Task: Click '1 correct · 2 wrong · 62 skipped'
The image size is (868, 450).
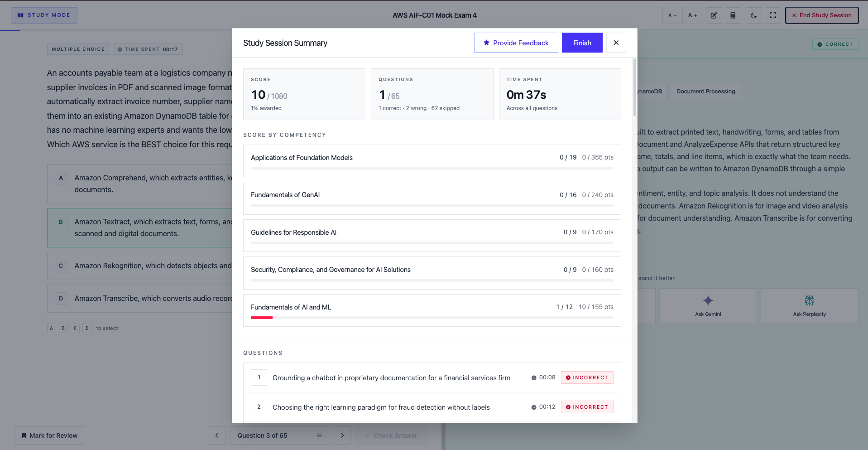Action: tap(419, 108)
